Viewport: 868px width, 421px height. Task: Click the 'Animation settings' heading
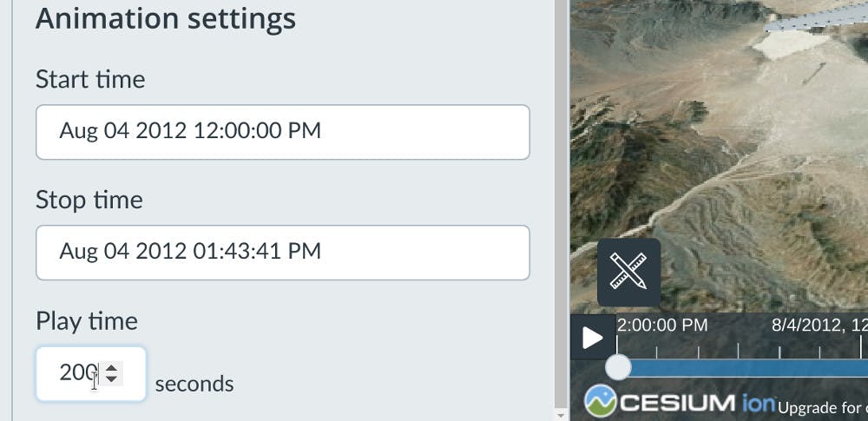[166, 19]
